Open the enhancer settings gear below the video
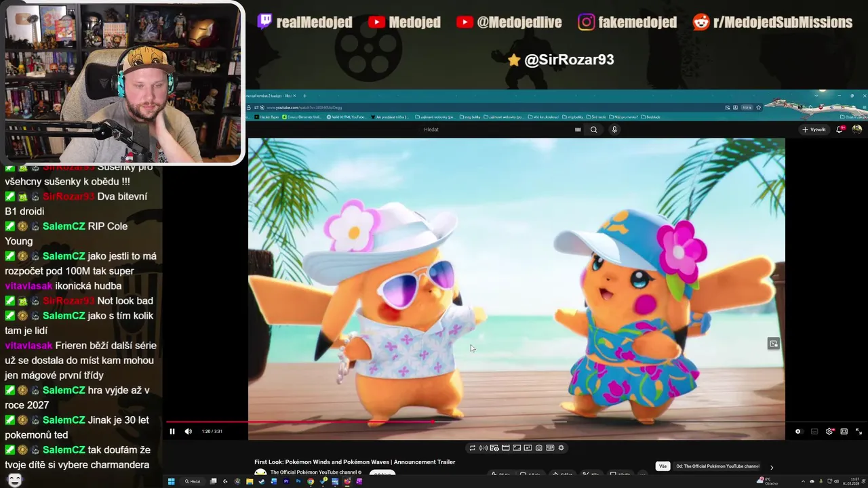This screenshot has height=488, width=868. click(x=561, y=447)
